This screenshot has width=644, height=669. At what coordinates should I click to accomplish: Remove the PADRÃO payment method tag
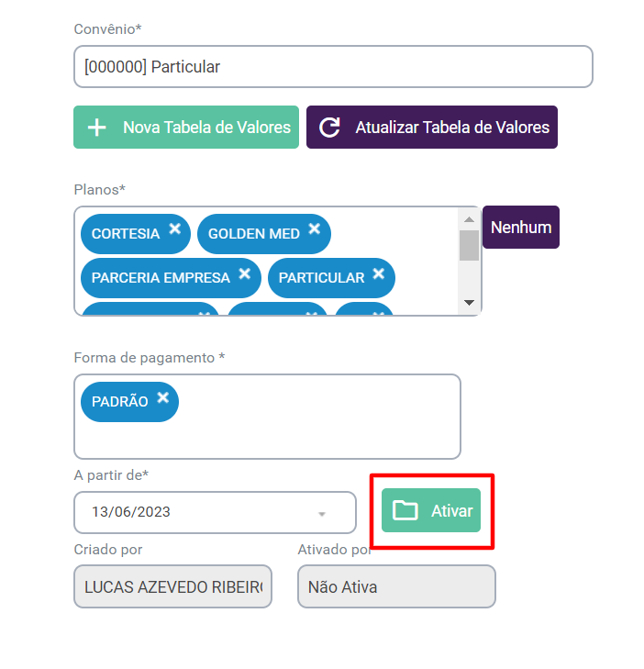[x=162, y=397]
